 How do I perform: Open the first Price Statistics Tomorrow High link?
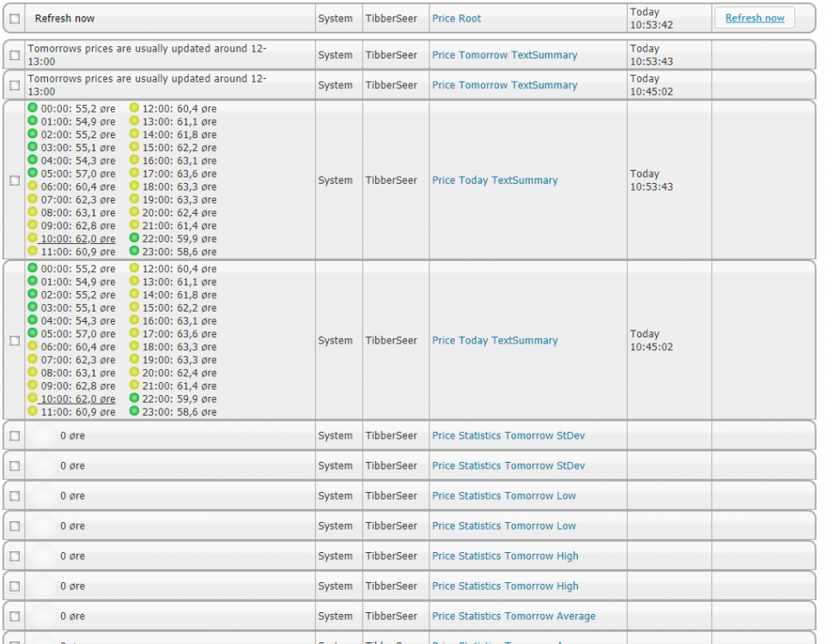pyautogui.click(x=505, y=556)
